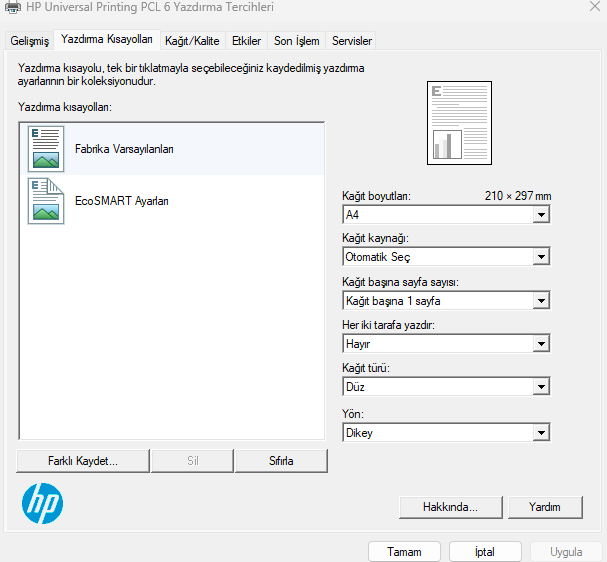
Task: Select the Fabrika Varsayılanları text label
Action: pos(124,149)
